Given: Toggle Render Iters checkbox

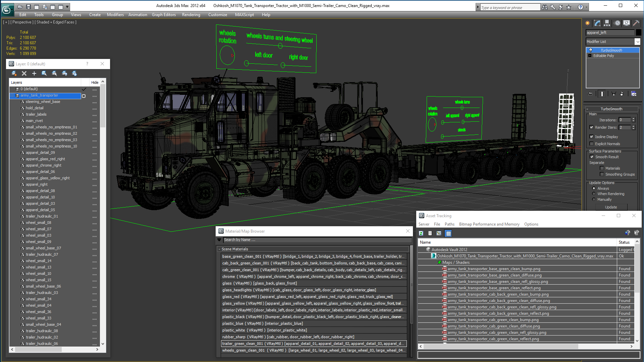Looking at the screenshot, I should [x=592, y=127].
